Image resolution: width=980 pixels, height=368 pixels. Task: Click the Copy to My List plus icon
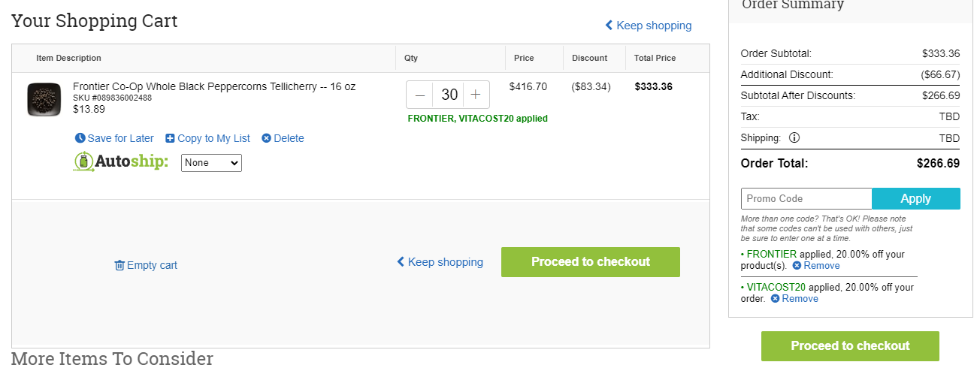pos(170,138)
